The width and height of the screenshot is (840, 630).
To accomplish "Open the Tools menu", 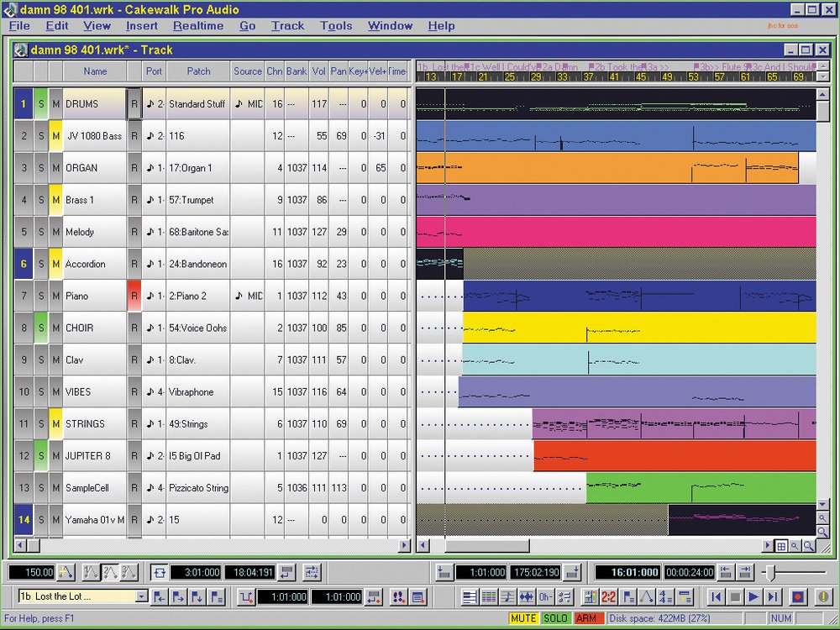I will 336,26.
